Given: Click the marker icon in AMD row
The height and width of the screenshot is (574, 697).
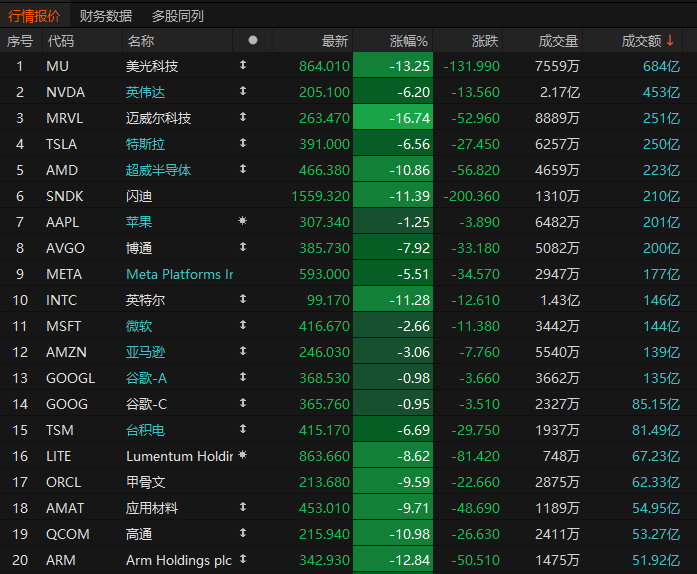Looking at the screenshot, I should pos(243,169).
